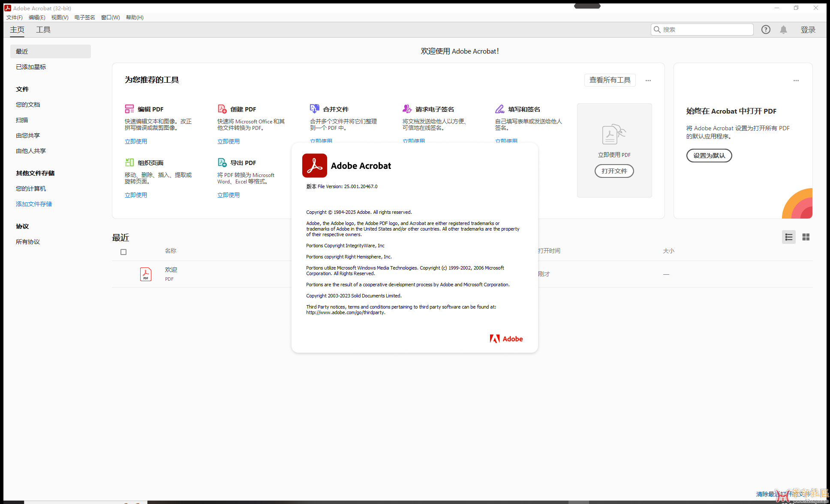830x504 pixels.
Task: Click the 打开时间 column header
Action: coord(549,251)
